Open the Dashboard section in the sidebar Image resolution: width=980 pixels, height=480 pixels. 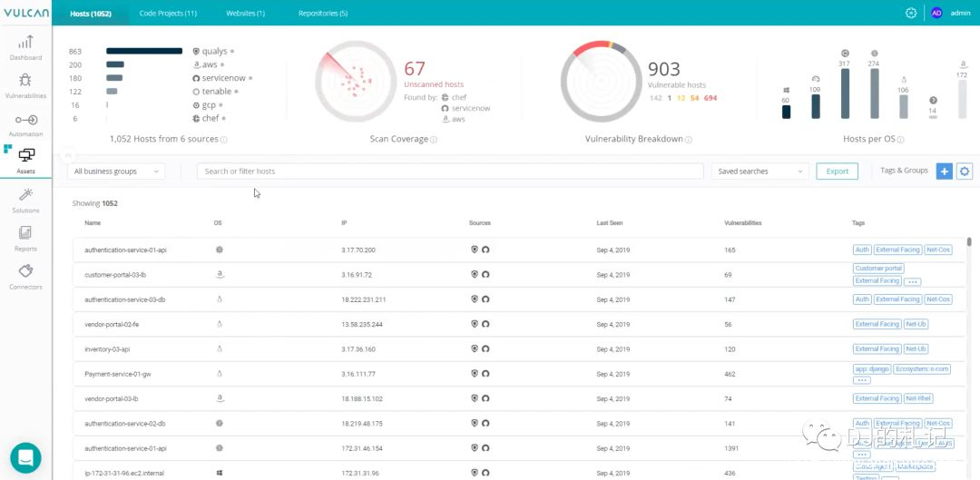[25, 47]
